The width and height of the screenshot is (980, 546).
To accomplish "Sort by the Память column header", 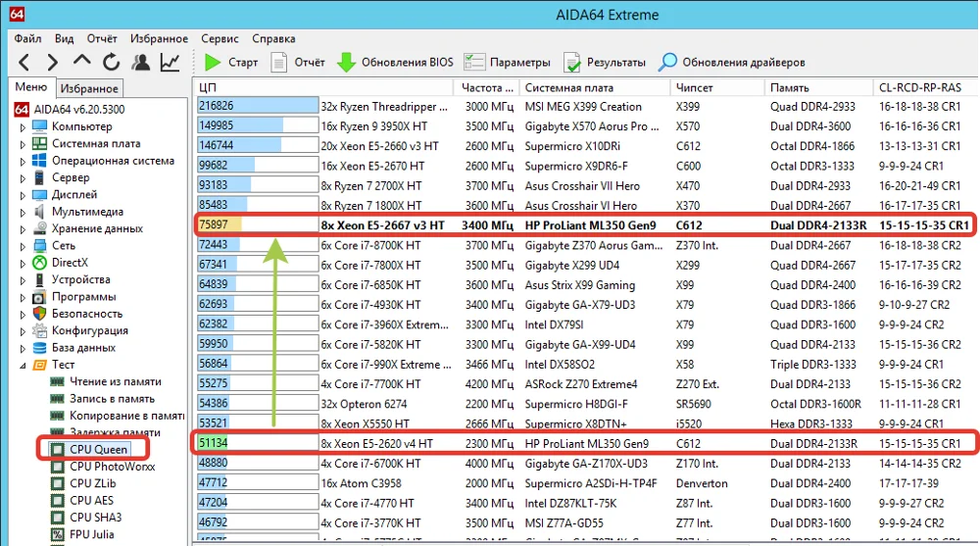I will click(x=818, y=87).
